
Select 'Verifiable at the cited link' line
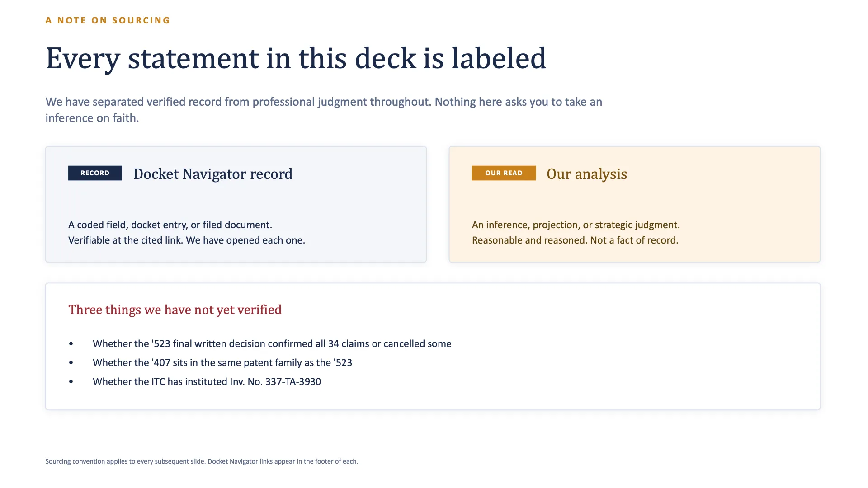(187, 240)
